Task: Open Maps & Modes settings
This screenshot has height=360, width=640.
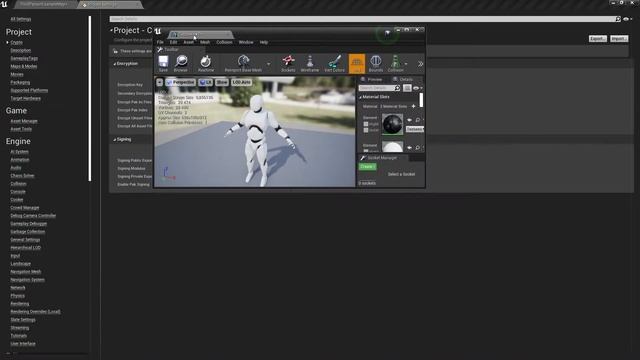Action: pos(24,66)
